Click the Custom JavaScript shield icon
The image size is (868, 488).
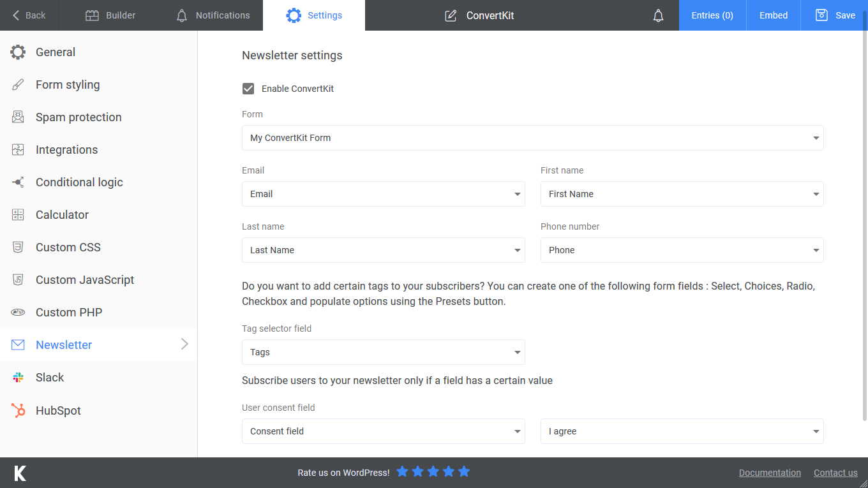(18, 280)
